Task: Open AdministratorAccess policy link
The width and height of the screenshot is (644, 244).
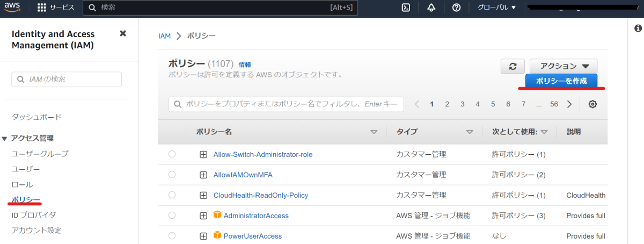Action: click(256, 216)
